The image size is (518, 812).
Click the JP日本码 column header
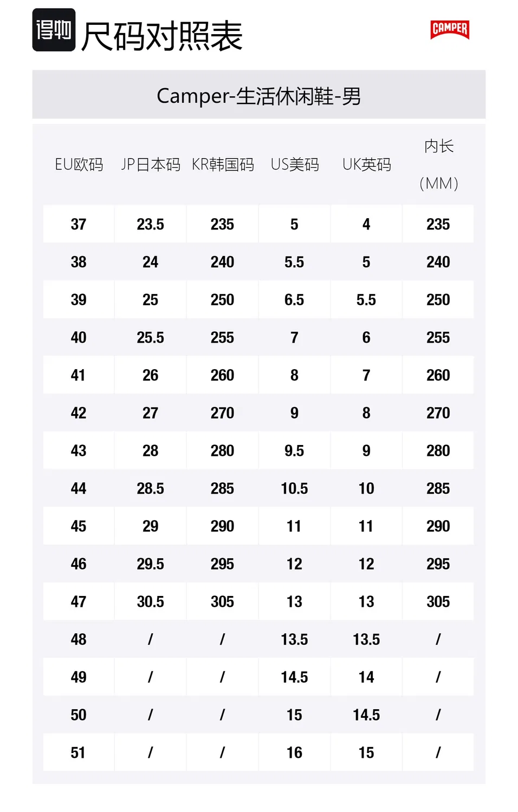click(151, 165)
